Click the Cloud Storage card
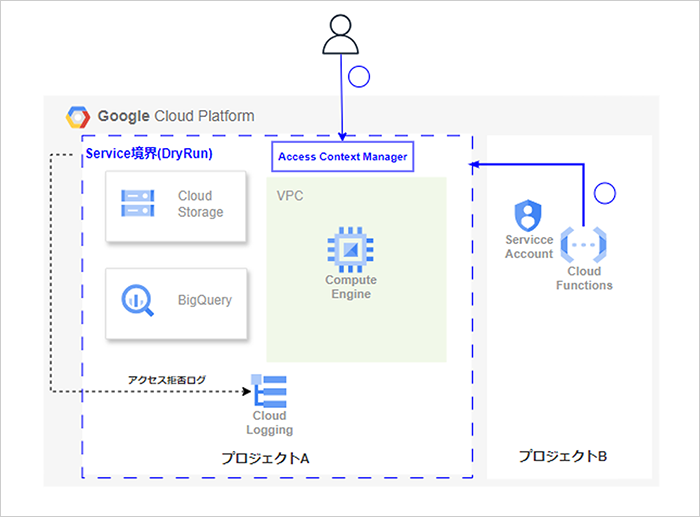The height and width of the screenshot is (517, 700). point(176,207)
